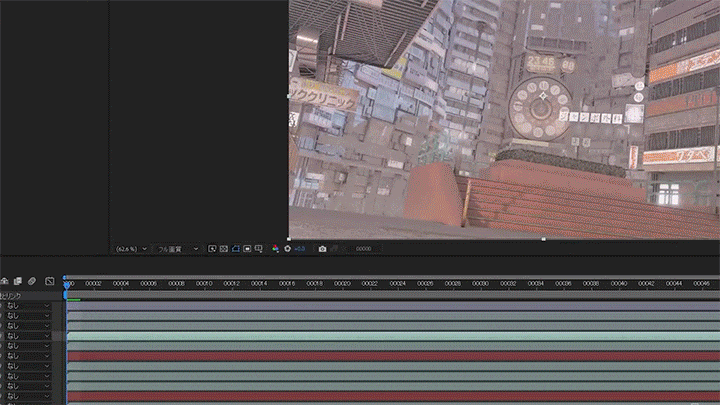Jump to frame 00020 on time ruler

point(343,284)
